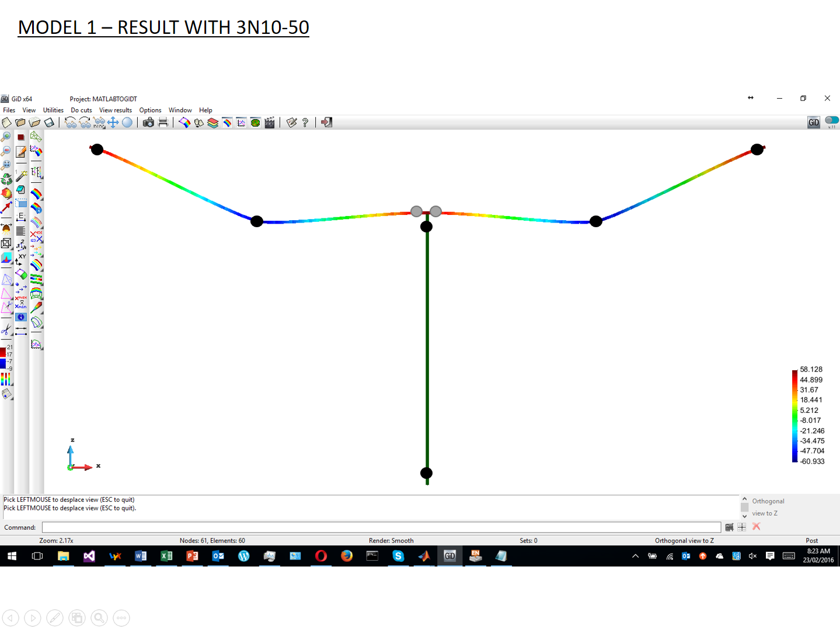This screenshot has height=629, width=840.
Task: Click the recycle redraw icon
Action: point(6,179)
